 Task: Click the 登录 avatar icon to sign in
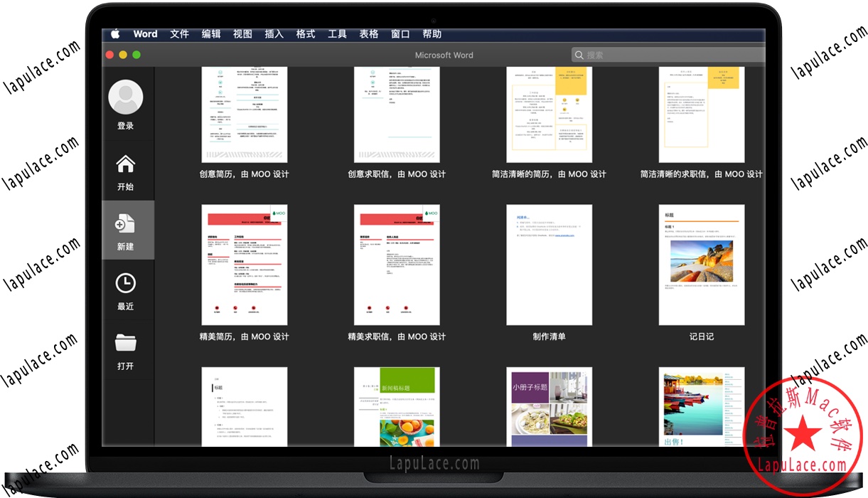(126, 97)
